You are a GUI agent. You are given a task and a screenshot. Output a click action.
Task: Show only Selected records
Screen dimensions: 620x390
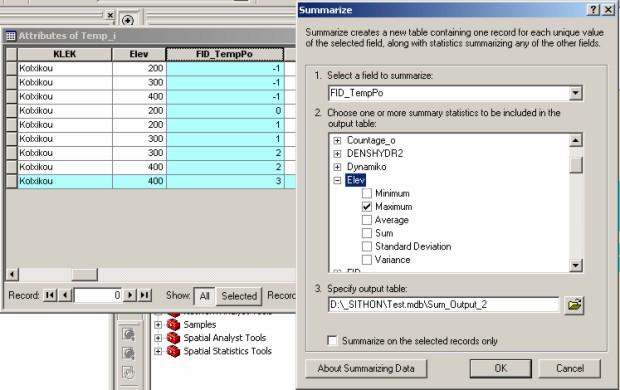click(239, 296)
